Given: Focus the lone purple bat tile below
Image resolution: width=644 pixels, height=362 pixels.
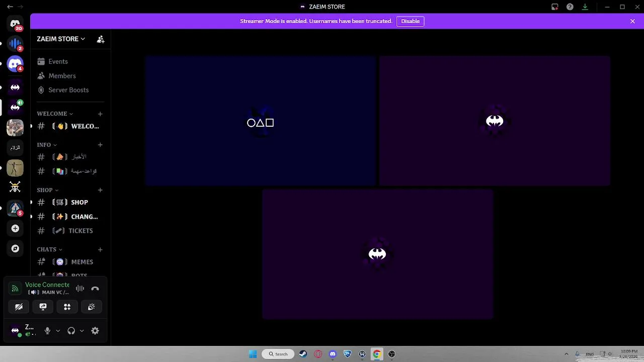Looking at the screenshot, I should (377, 254).
